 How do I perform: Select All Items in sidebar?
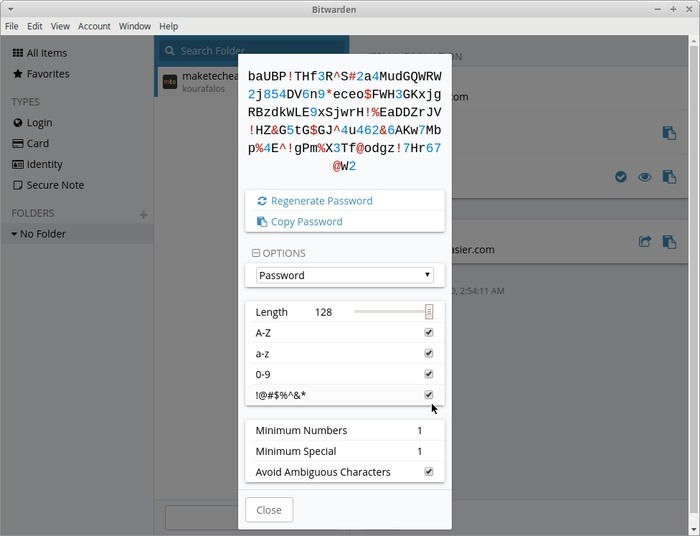[x=46, y=53]
